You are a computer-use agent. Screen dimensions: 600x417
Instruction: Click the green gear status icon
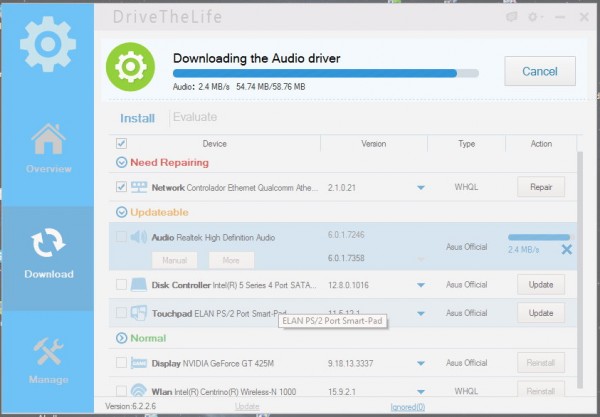[130, 67]
